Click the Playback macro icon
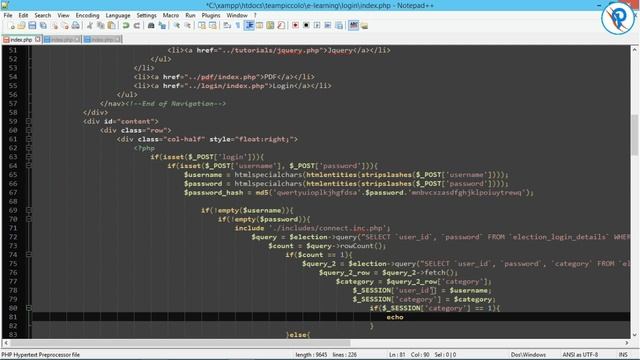This screenshot has height=360, width=640. pos(317,25)
